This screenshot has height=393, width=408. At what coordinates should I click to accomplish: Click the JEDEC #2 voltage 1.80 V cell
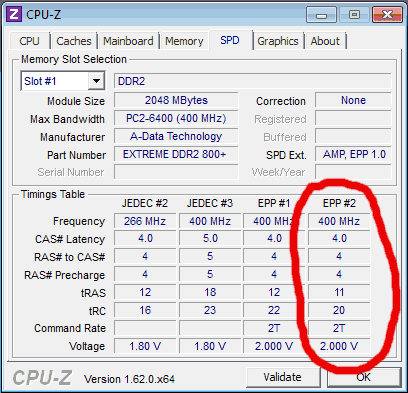click(x=145, y=346)
